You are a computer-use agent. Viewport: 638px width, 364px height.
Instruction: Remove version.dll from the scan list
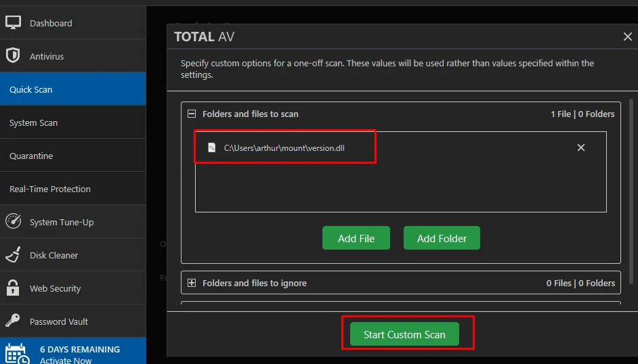coord(581,147)
